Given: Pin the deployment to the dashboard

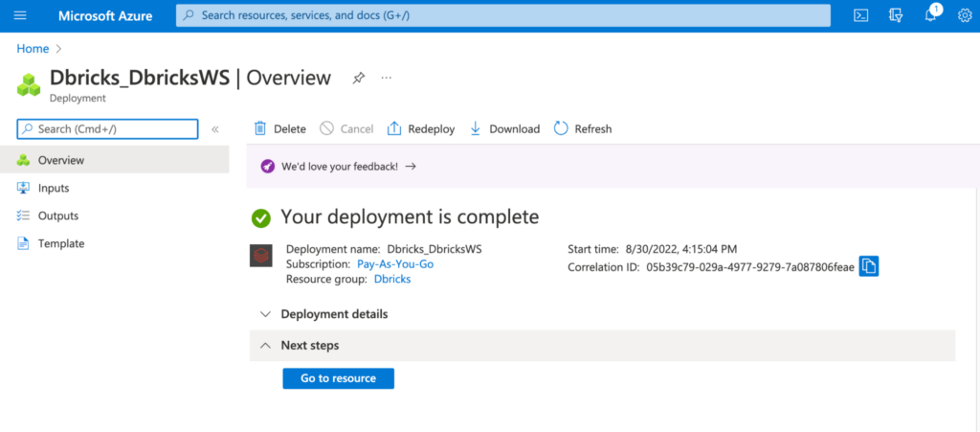Looking at the screenshot, I should (358, 79).
